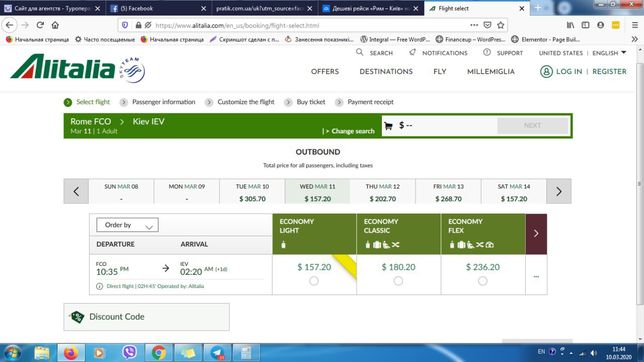The width and height of the screenshot is (644, 362).
Task: Open the Elementor bookmark
Action: point(545,39)
